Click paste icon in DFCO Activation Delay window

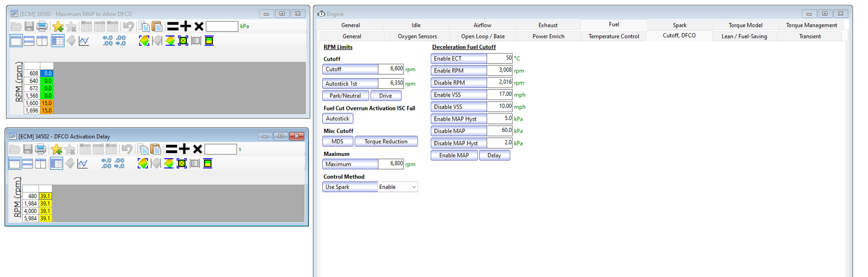point(156,149)
